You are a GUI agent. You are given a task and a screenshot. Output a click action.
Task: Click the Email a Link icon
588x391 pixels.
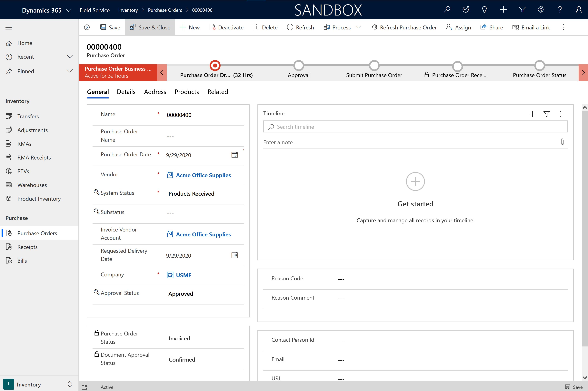515,27
